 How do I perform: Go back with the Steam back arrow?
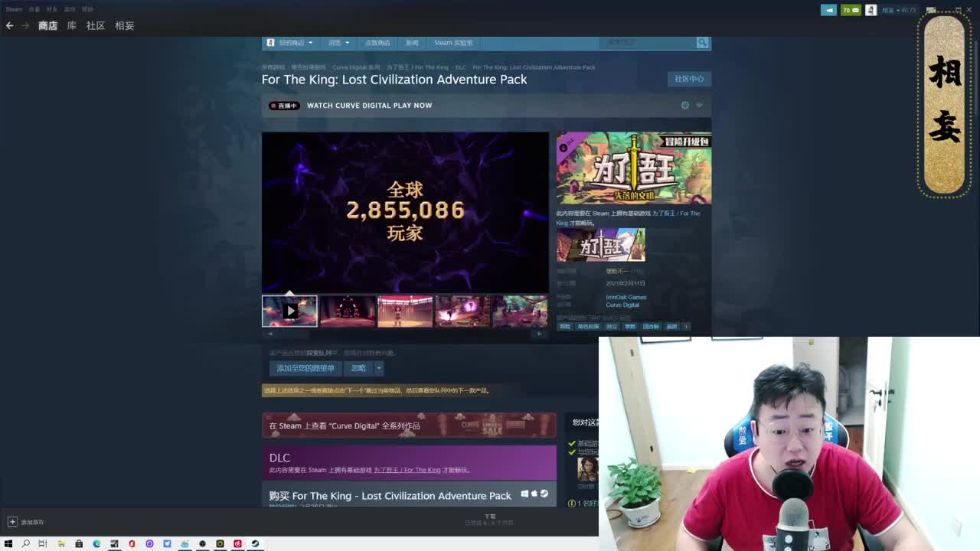(9, 25)
